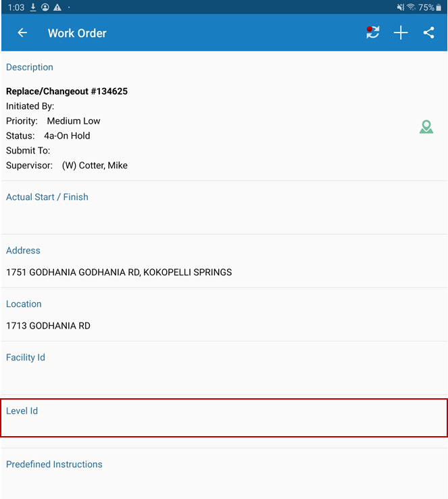Tap the 1751 Godhania Rd address text

[119, 272]
